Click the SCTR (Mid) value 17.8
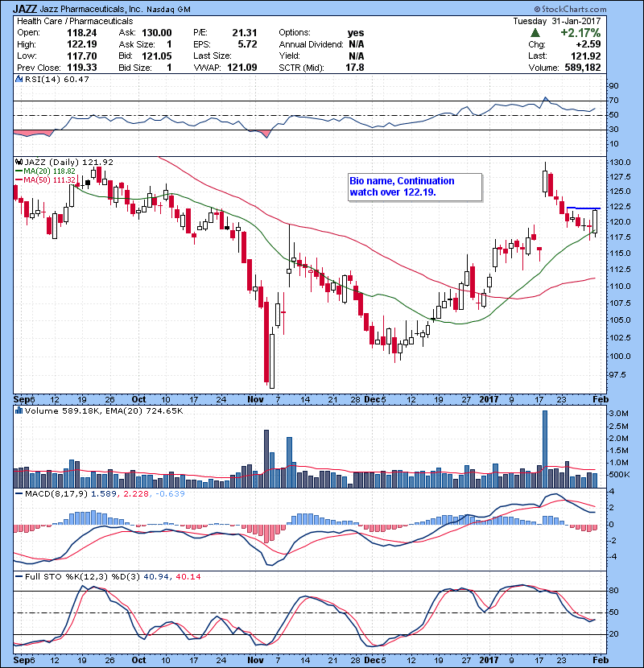The width and height of the screenshot is (644, 668). 355,68
